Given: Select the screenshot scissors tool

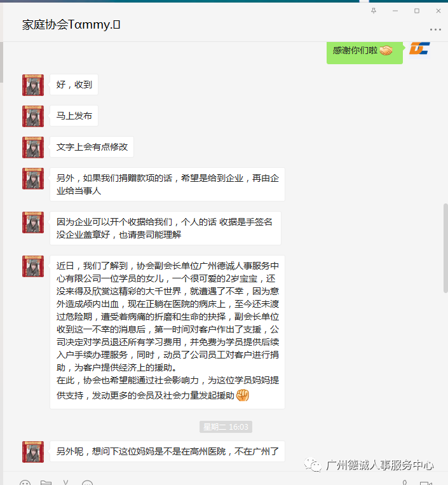Looking at the screenshot, I should (x=65, y=482).
